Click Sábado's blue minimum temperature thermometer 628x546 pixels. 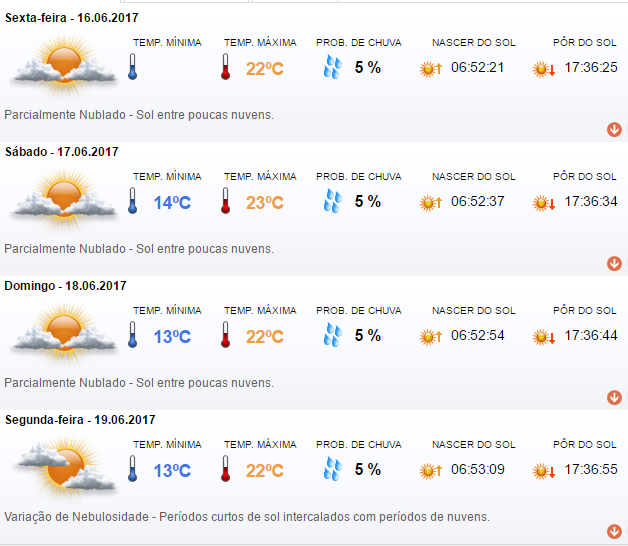(132, 202)
